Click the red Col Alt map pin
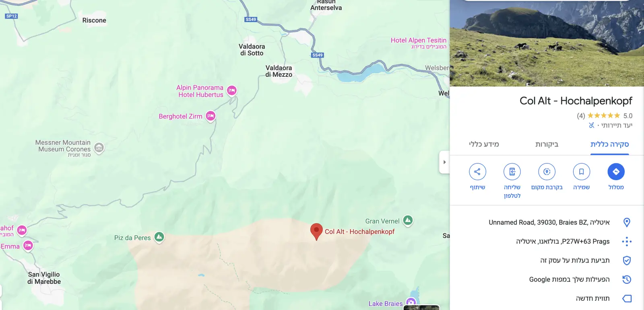 coord(316,232)
